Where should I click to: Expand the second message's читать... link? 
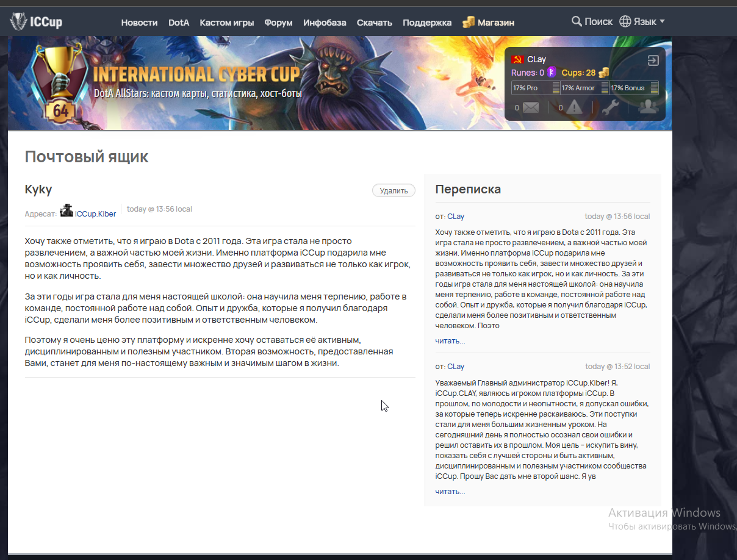pos(450,491)
